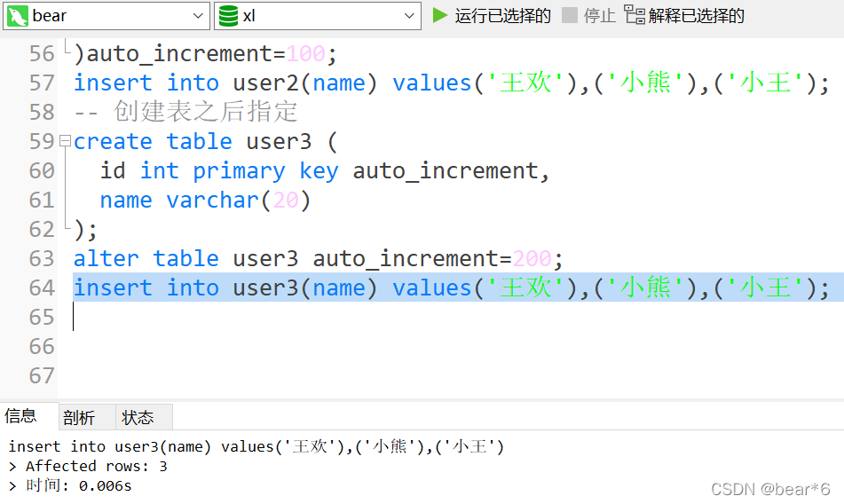Click the green run selected play icon
The height and width of the screenshot is (504, 844).
440,15
